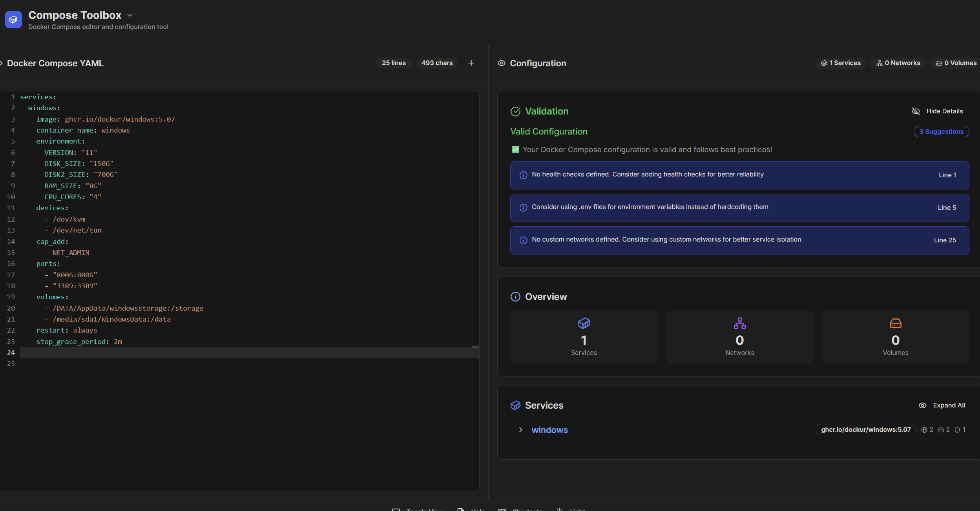
Task: Hide validation details
Action: [937, 111]
